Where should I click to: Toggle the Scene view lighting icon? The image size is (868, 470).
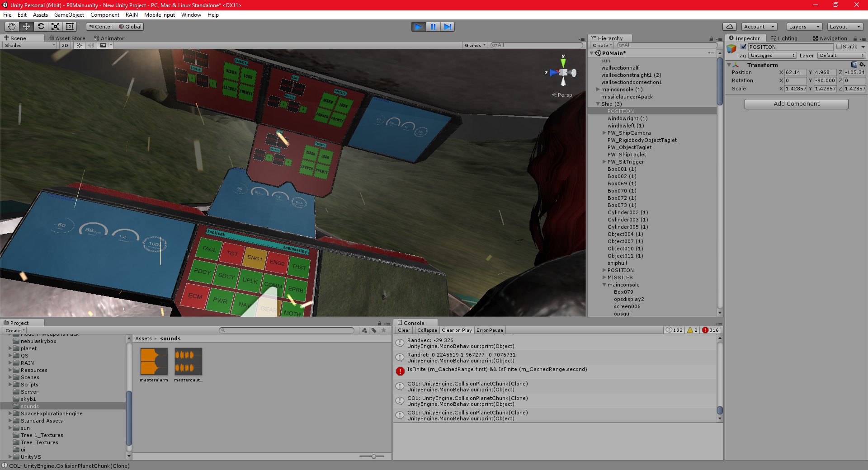click(x=79, y=45)
